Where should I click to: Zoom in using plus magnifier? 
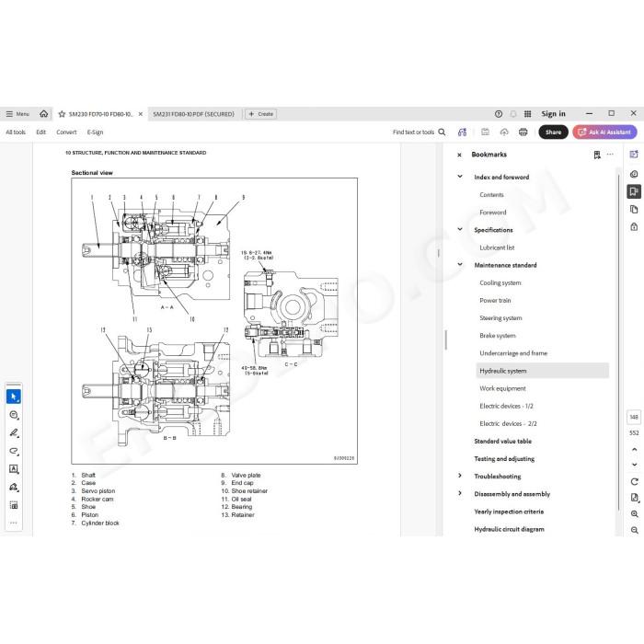coord(634,513)
